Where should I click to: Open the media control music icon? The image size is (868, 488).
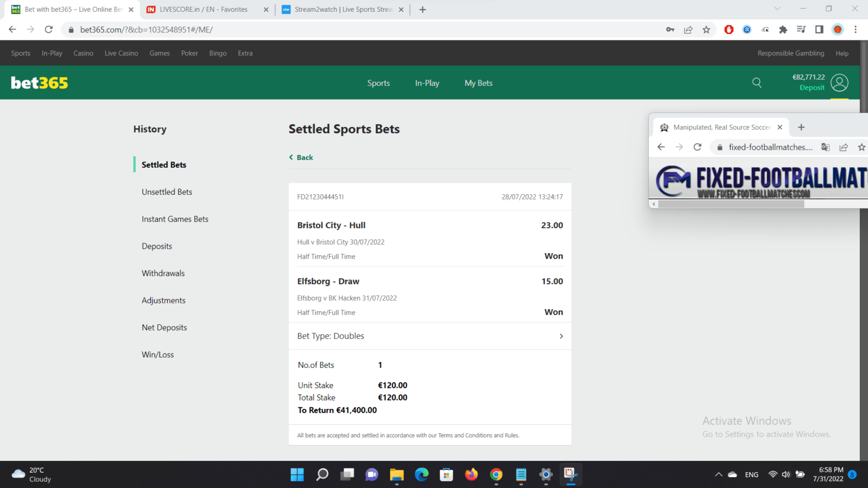(801, 29)
